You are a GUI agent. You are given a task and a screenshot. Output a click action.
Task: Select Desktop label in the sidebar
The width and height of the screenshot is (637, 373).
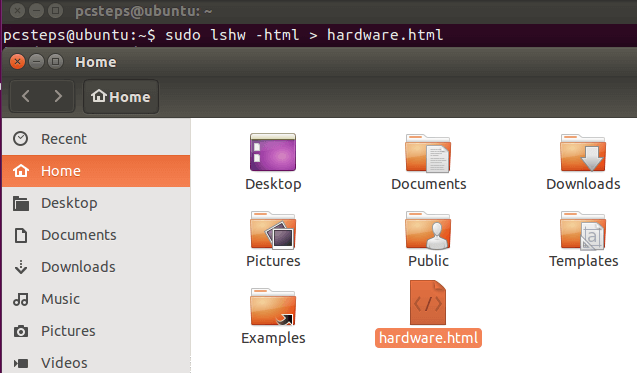click(69, 203)
